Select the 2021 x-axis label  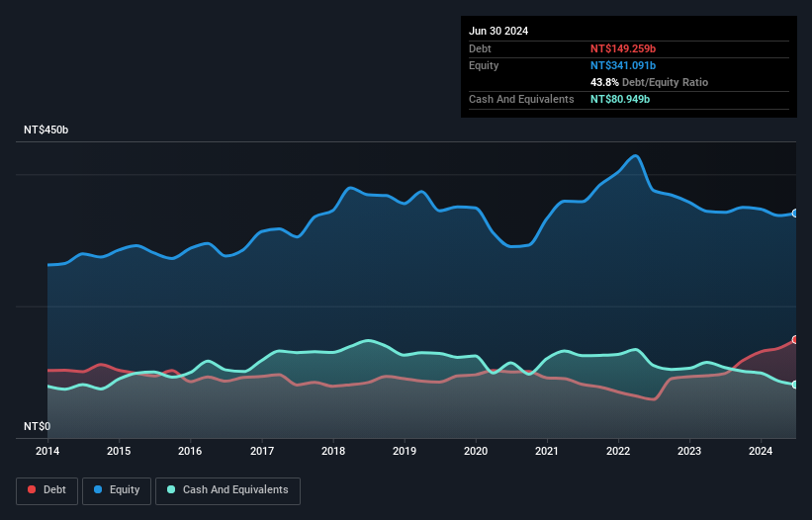point(547,451)
